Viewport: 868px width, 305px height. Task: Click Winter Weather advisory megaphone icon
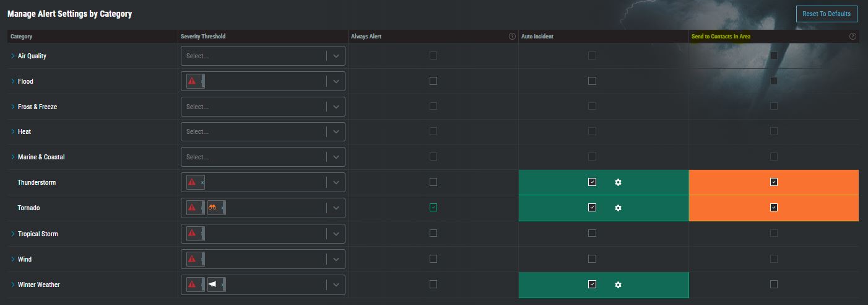212,285
